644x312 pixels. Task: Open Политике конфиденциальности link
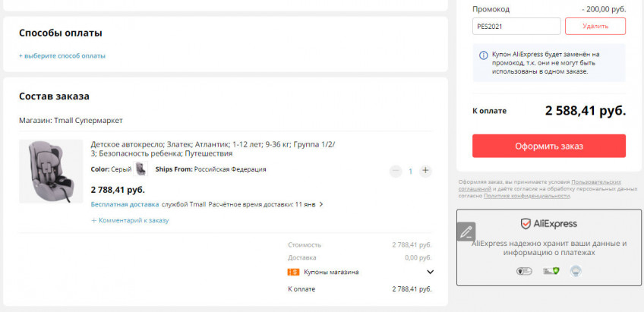click(x=526, y=196)
